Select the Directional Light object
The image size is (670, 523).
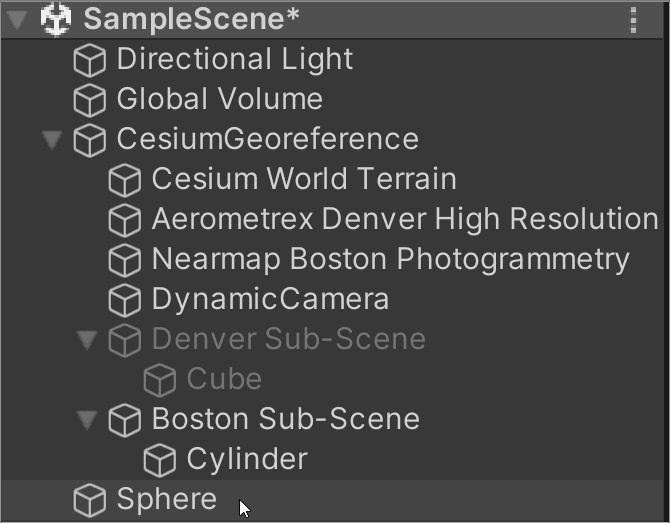pos(234,59)
